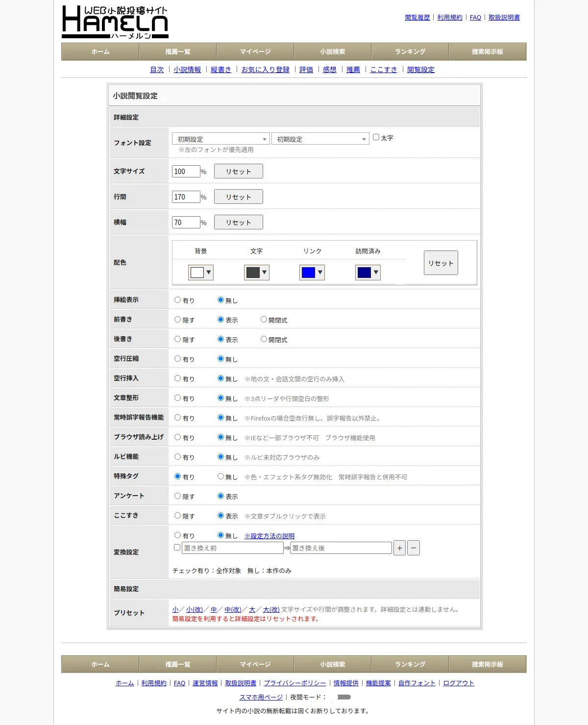The height and width of the screenshot is (725, 588).
Task: Select 隠す for アンケート
Action: click(178, 496)
